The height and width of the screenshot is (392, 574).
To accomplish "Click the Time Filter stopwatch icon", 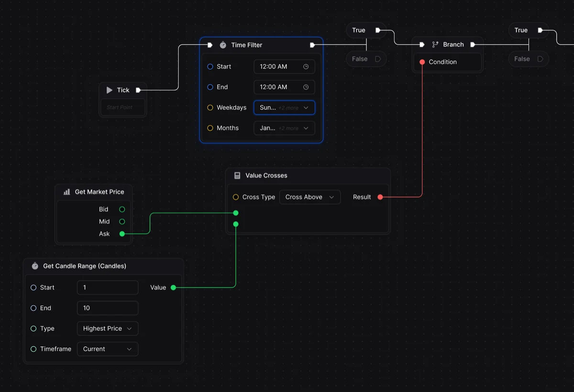I will click(x=223, y=45).
